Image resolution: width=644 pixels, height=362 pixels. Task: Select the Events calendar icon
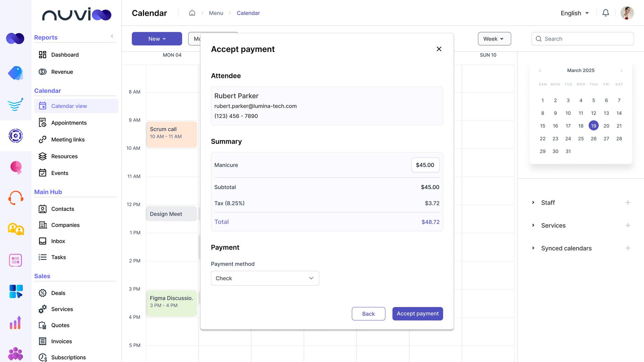43,173
